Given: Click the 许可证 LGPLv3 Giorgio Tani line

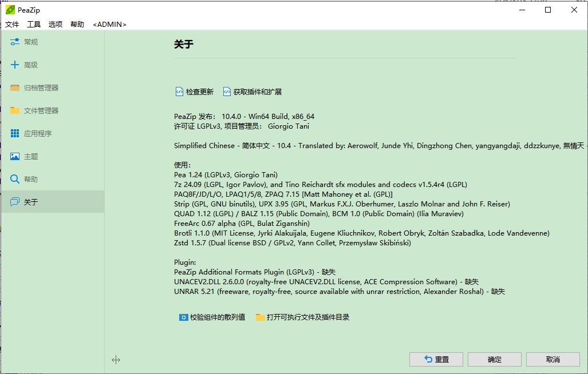Looking at the screenshot, I should pos(242,126).
